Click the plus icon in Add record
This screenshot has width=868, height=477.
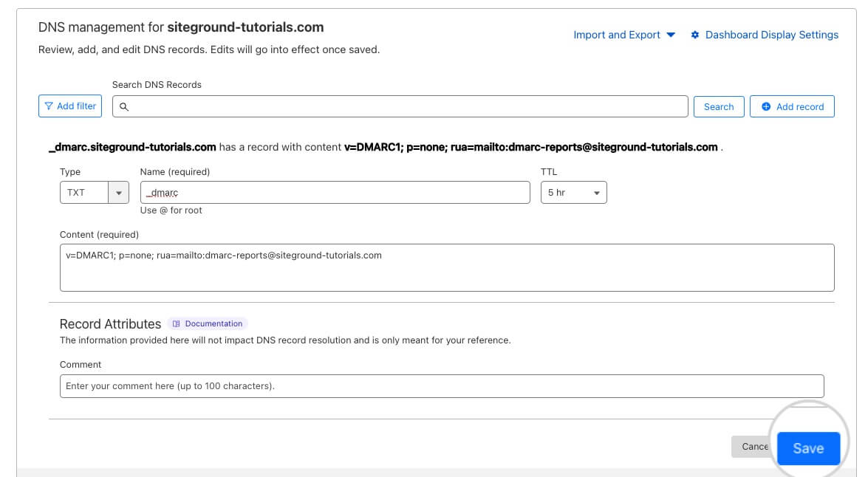coord(766,106)
